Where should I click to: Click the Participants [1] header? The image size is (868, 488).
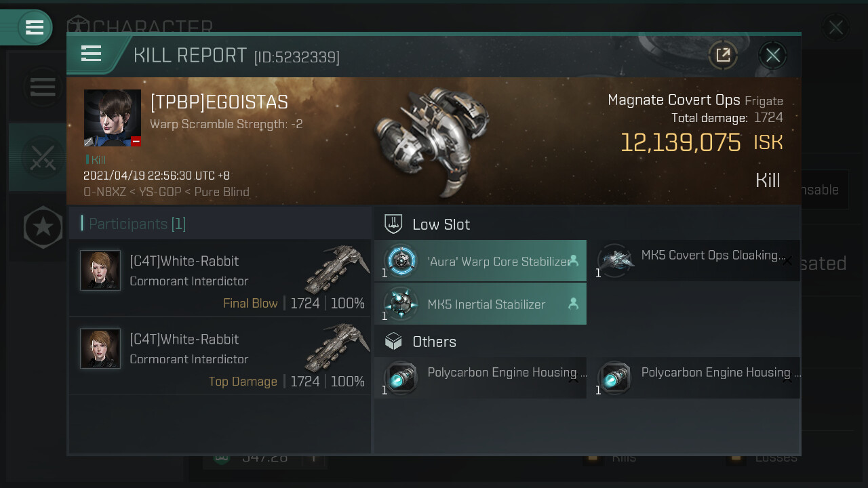[138, 224]
